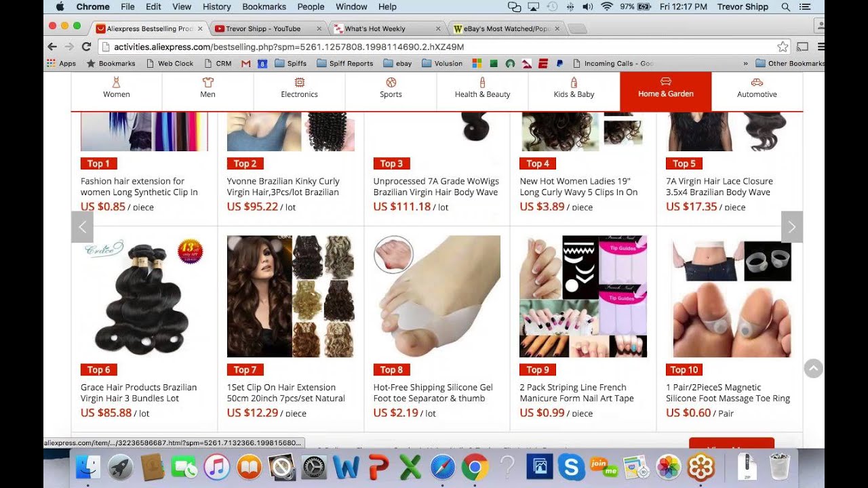Click the back-to-top round arrow button
This screenshot has height=488, width=868.
click(813, 368)
